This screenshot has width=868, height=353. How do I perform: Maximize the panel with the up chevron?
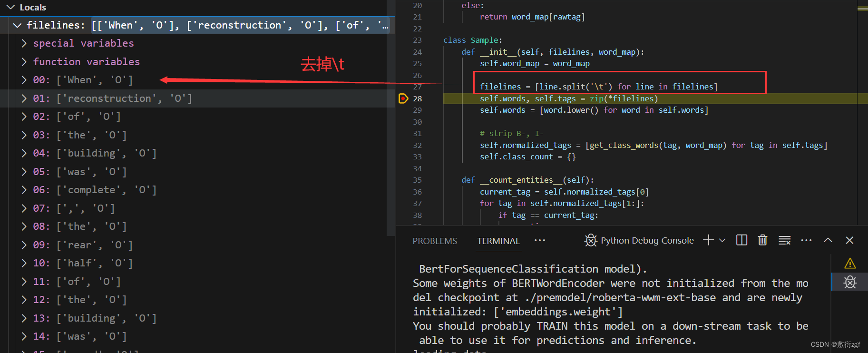coord(828,240)
